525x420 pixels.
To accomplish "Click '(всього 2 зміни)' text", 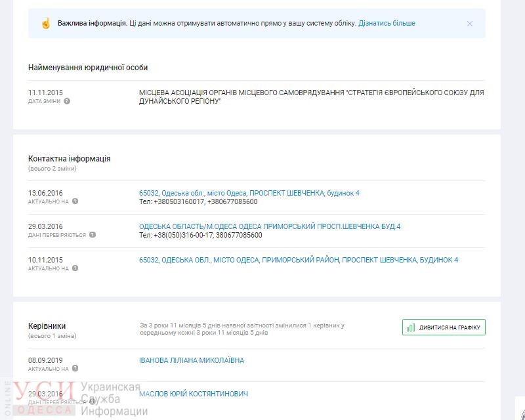I will pyautogui.click(x=52, y=169).
